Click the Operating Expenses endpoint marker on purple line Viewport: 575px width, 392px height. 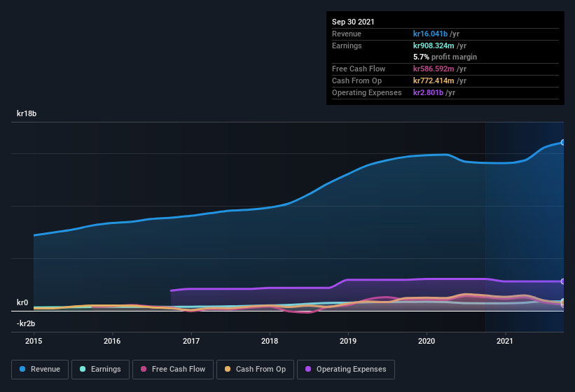point(562,281)
